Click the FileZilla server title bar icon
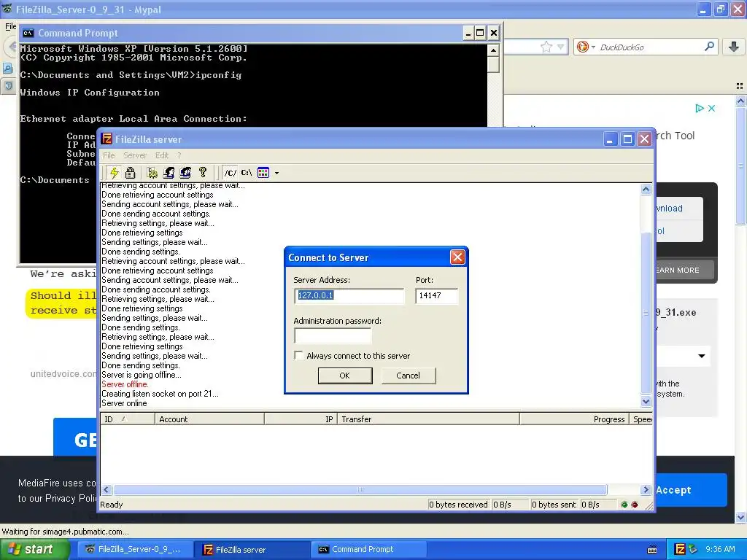747x560 pixels. coord(107,139)
